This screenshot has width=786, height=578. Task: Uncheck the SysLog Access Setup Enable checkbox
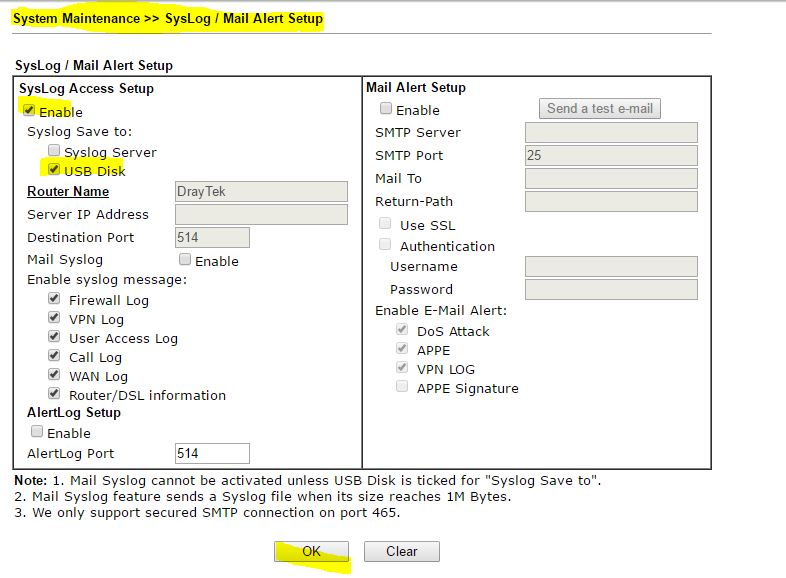30,111
